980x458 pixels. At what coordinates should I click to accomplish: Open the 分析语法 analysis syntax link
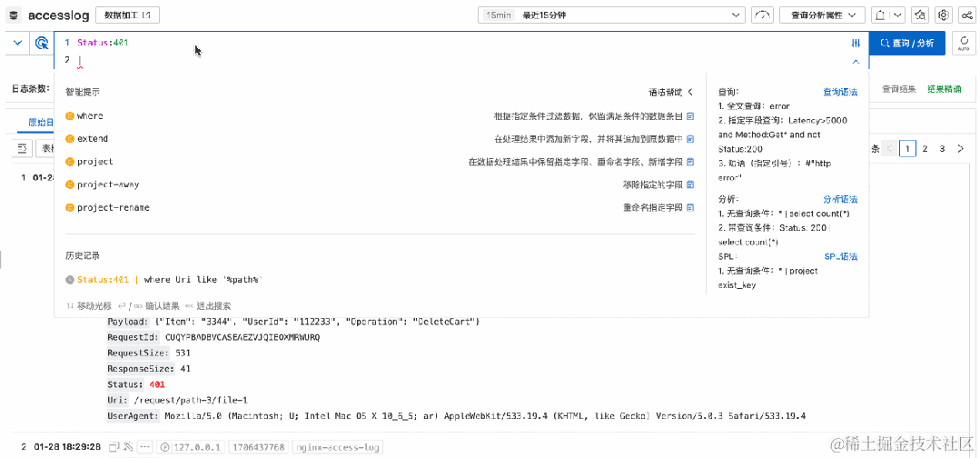[x=840, y=200]
